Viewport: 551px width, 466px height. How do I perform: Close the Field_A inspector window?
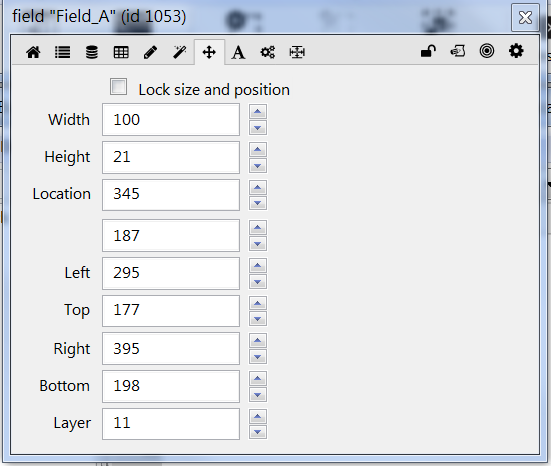pos(525,18)
